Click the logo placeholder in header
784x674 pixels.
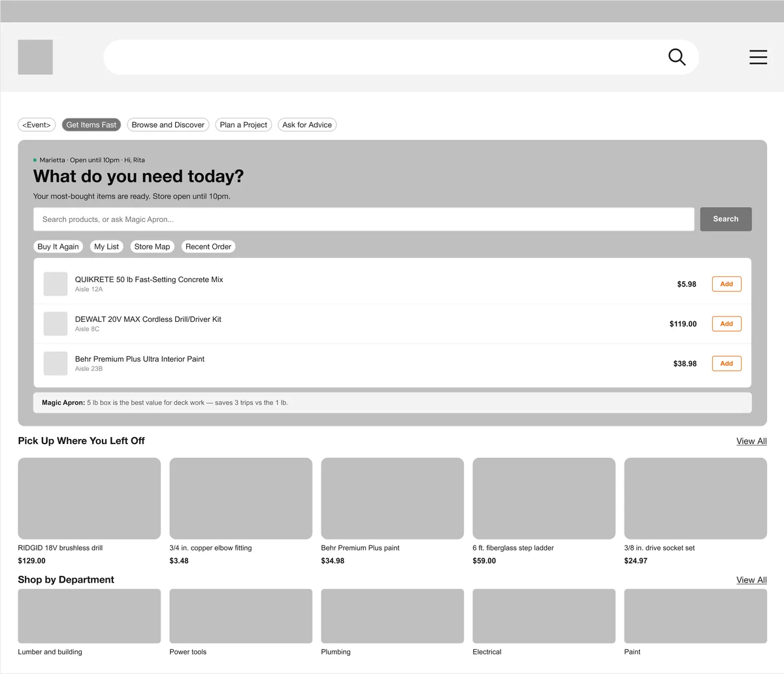35,57
